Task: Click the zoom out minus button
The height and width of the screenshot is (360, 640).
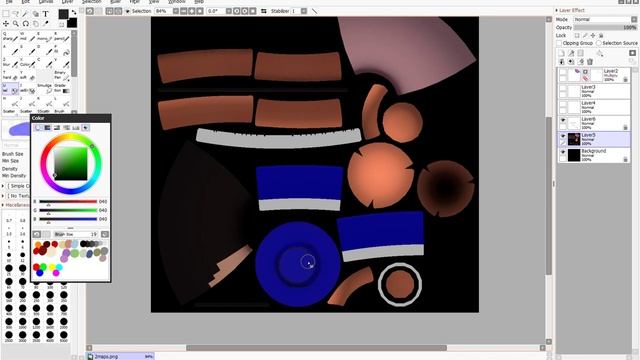Action: 184,11
